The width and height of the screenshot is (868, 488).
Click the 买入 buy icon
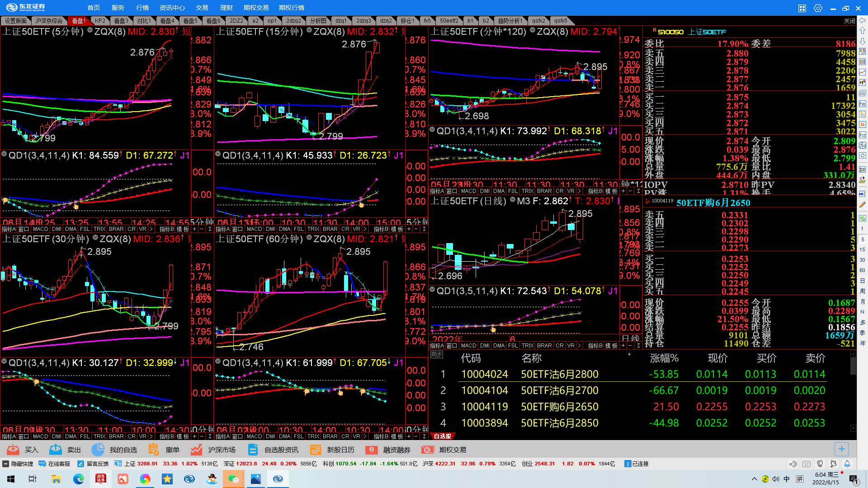coord(13,450)
